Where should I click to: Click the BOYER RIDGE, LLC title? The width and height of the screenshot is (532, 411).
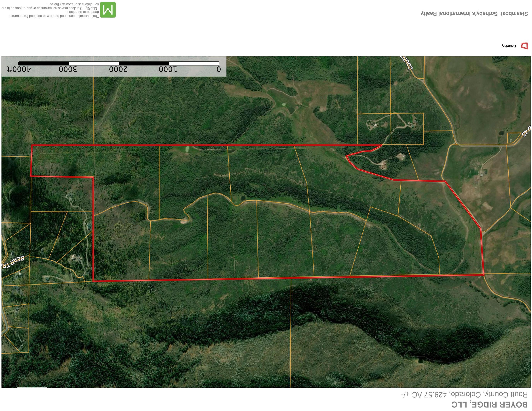pos(489,404)
